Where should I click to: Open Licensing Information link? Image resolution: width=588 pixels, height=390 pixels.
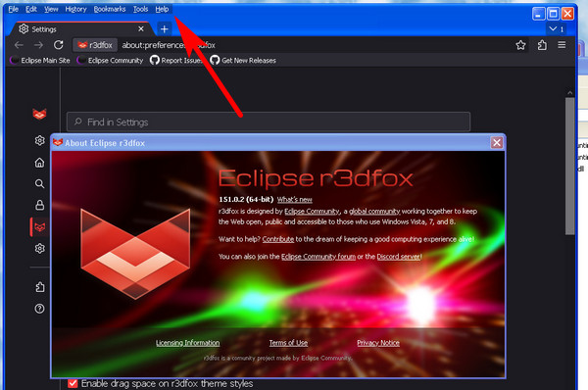coord(188,343)
